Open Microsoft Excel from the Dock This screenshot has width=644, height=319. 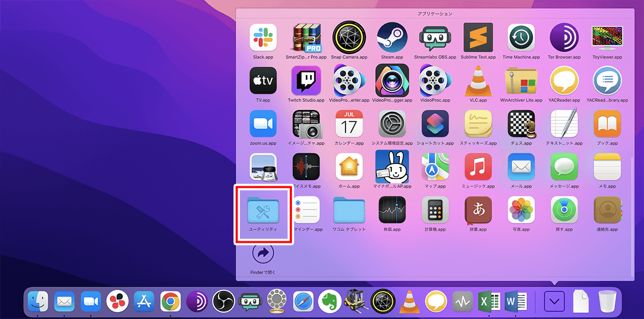point(489,302)
